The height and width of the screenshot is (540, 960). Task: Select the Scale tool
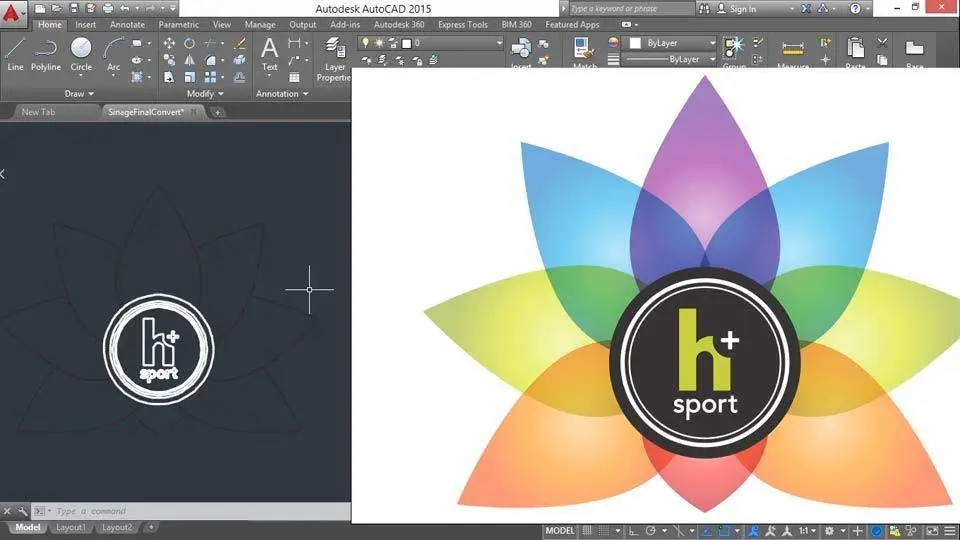(190, 77)
